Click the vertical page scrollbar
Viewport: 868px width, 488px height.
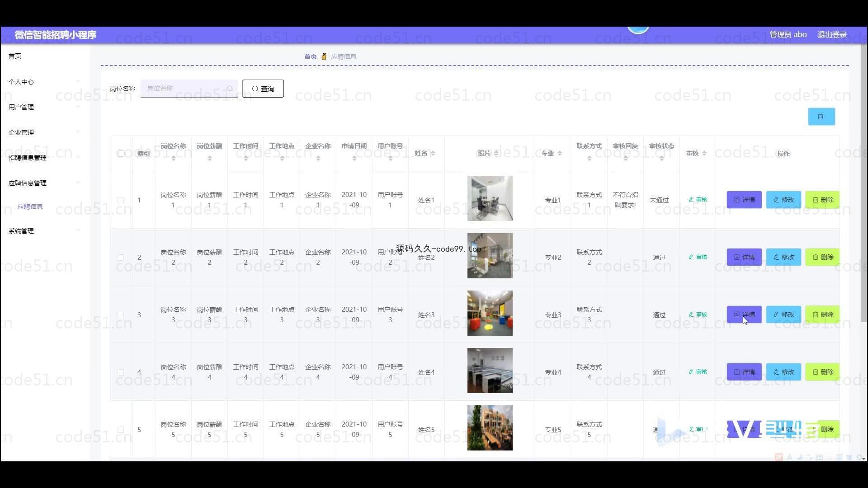863,183
